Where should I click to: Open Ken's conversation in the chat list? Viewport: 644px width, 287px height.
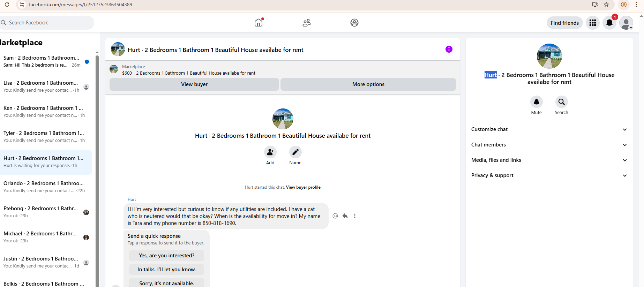tap(46, 112)
